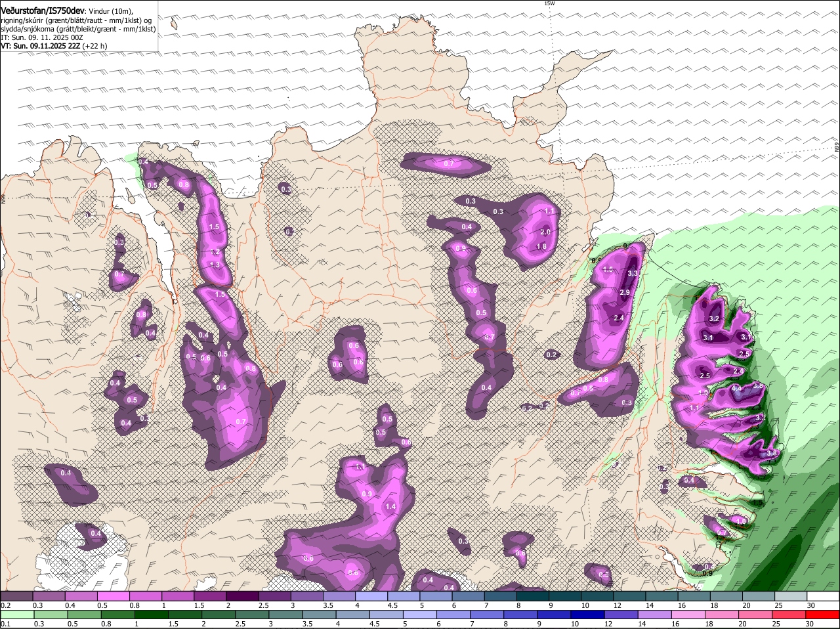This screenshot has height=629, width=840.
Task: Click the 3.3 precipitation value on the map
Action: coord(633,273)
